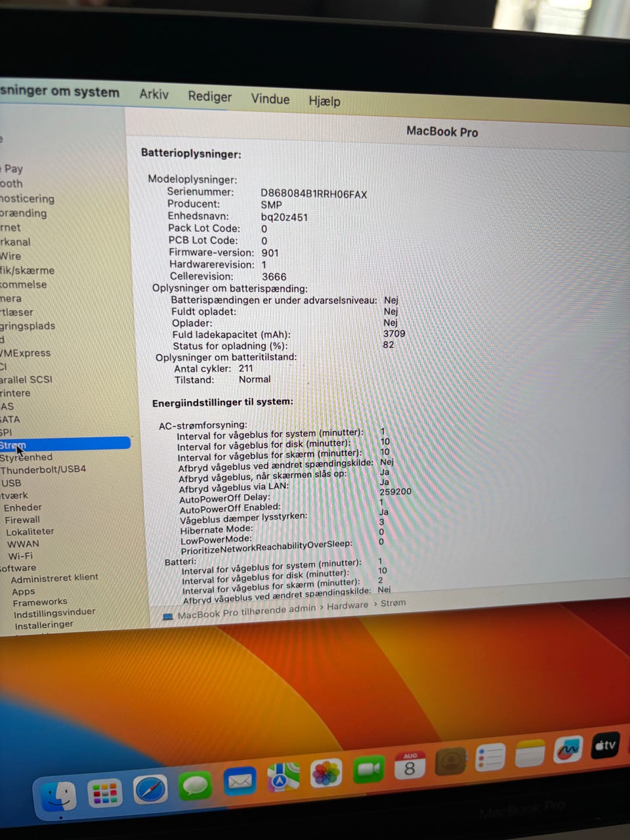The image size is (630, 840).
Task: Open the Hjælp menu
Action: pos(324,100)
